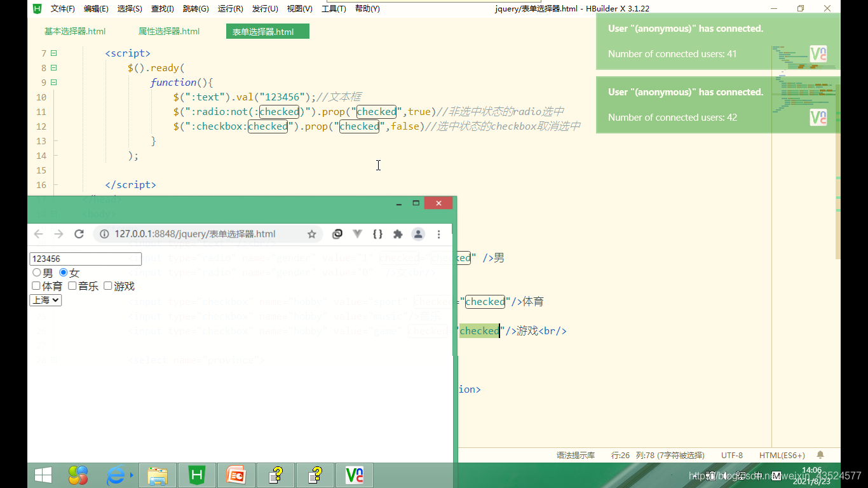Check the 体育 checkbox

pos(36,286)
